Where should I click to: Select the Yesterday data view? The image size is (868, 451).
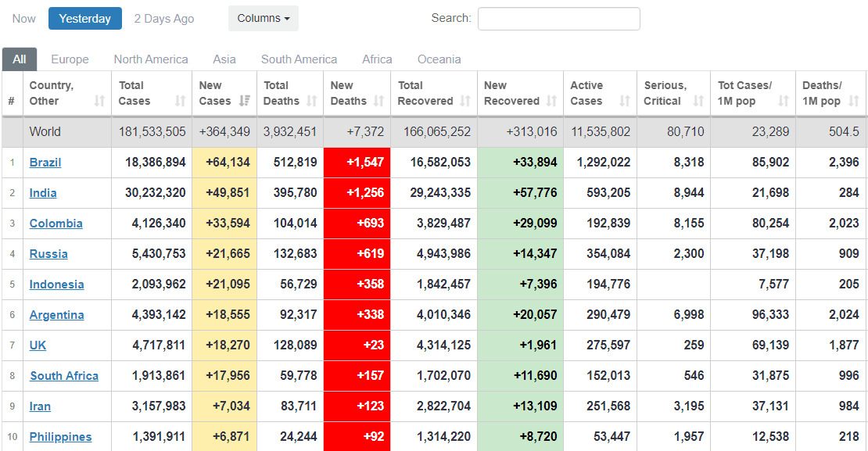85,19
